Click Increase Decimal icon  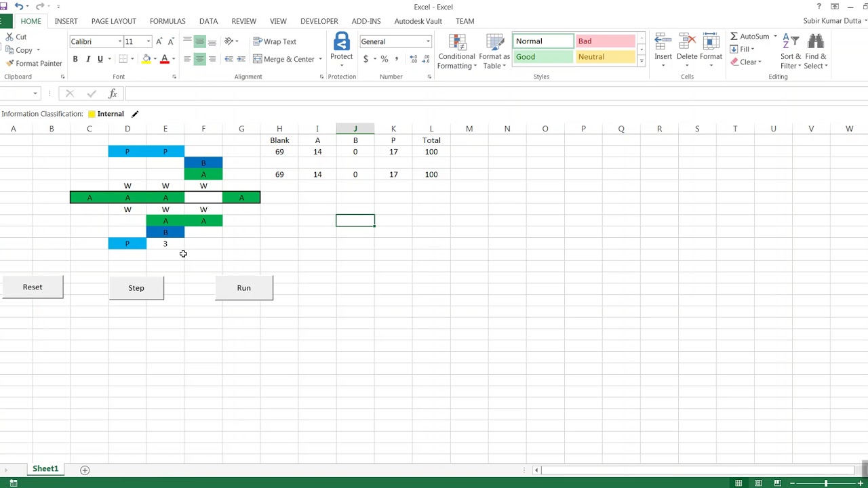pos(414,59)
